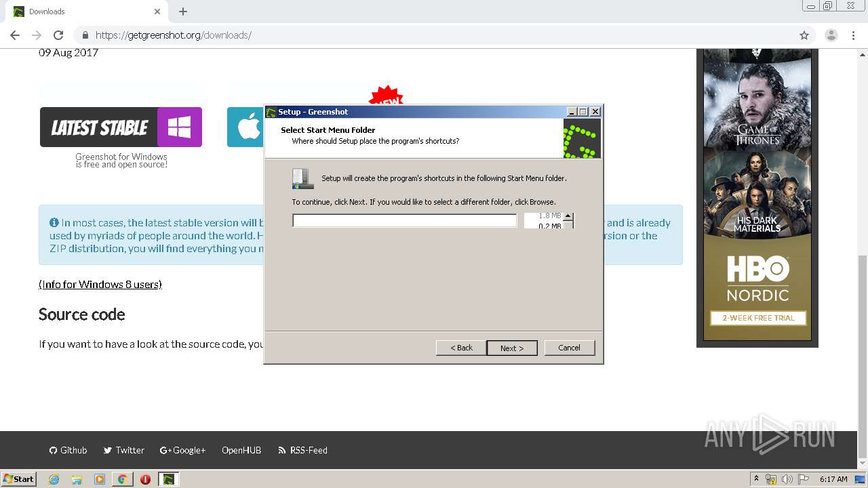Click the Greenshot setup taskbar icon
Image resolution: width=868 pixels, height=488 pixels.
[x=168, y=479]
